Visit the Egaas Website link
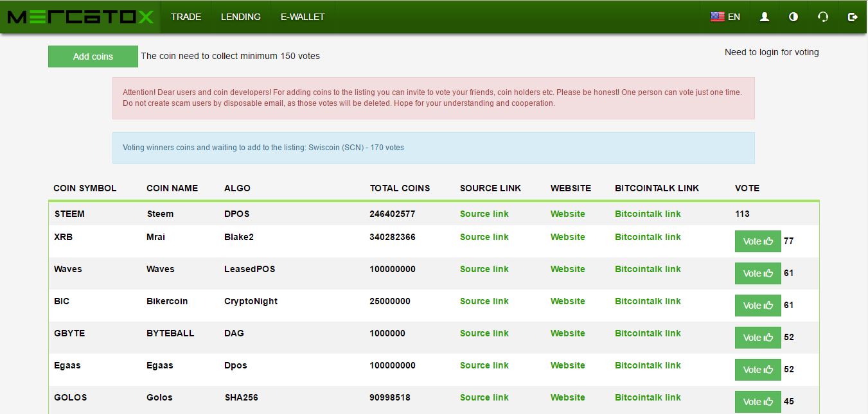The width and height of the screenshot is (868, 414). (568, 365)
